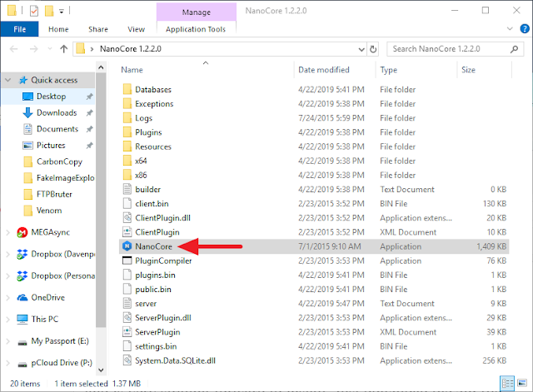Open the address bar history dropdown

coord(361,49)
